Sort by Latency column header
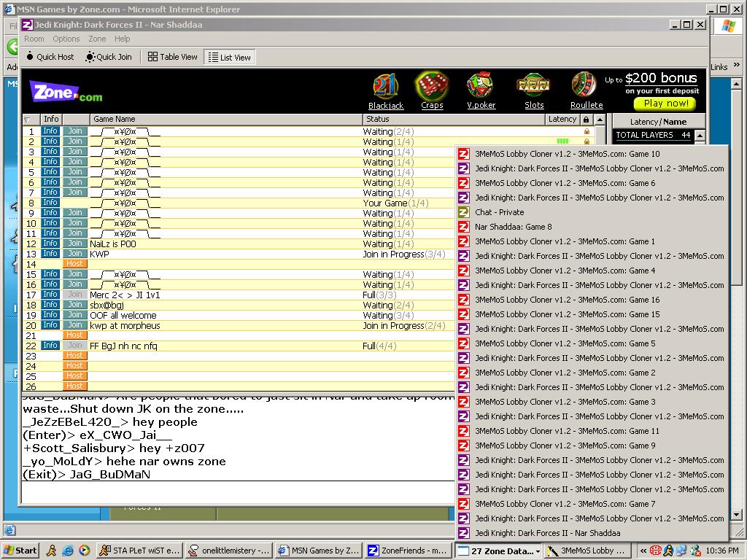 562,119
